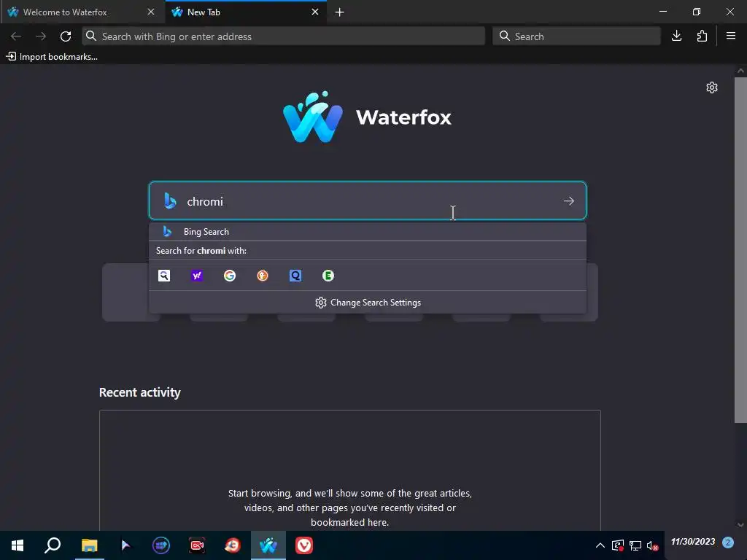Click the page vertical scrollbar thumb
This screenshot has height=560, width=747.
tap(740, 249)
